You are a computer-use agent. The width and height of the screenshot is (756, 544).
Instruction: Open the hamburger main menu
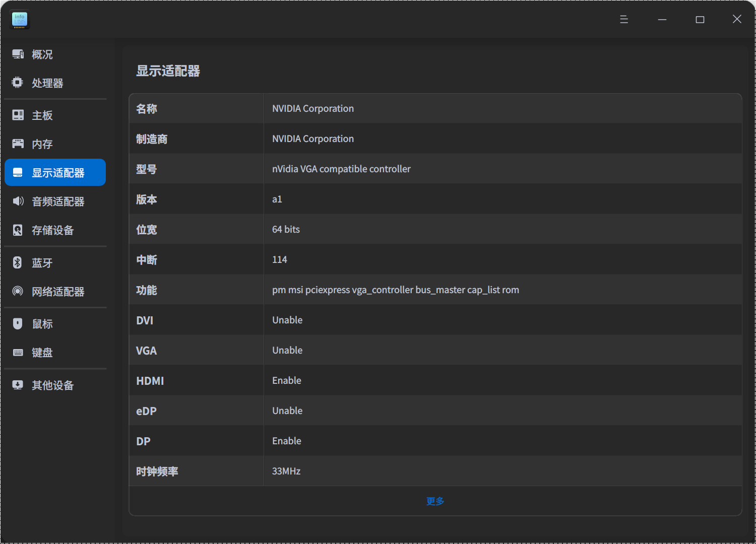tap(624, 19)
